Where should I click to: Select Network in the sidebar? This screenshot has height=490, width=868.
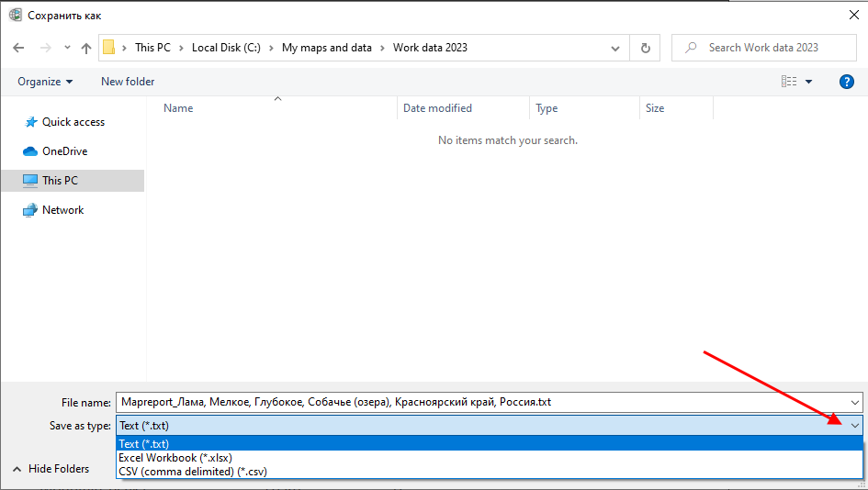(62, 210)
